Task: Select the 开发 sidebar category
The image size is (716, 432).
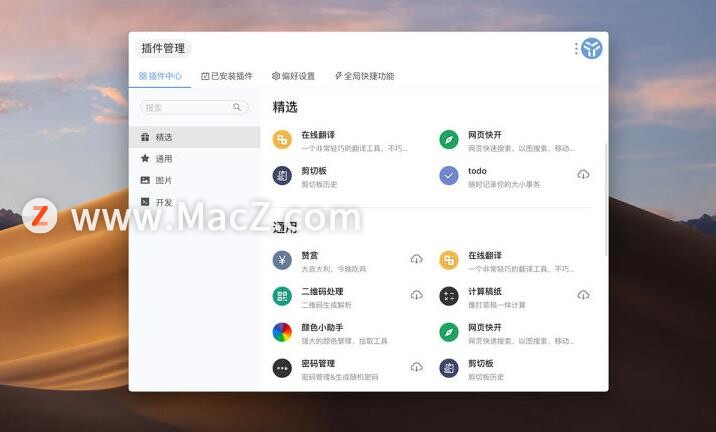Action: click(x=195, y=202)
